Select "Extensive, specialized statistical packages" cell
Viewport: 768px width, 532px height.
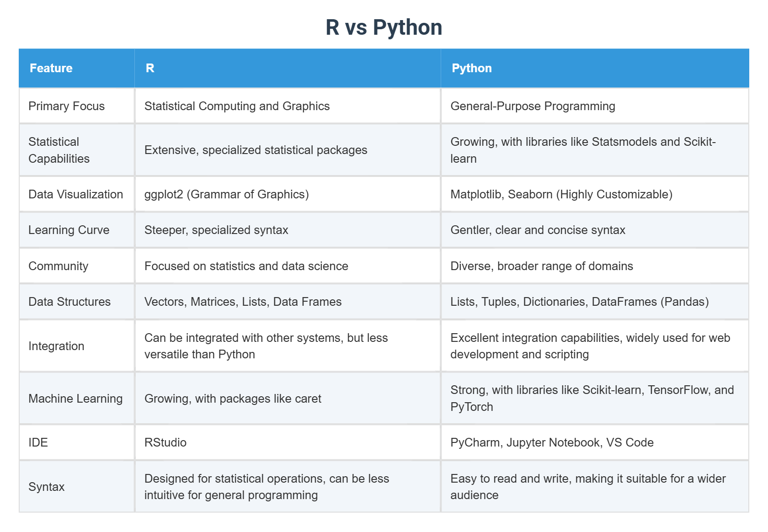288,150
